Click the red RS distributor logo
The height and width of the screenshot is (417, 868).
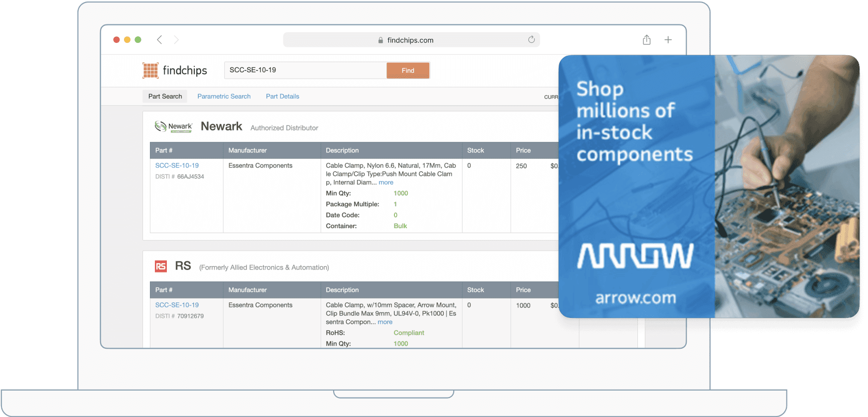161,267
